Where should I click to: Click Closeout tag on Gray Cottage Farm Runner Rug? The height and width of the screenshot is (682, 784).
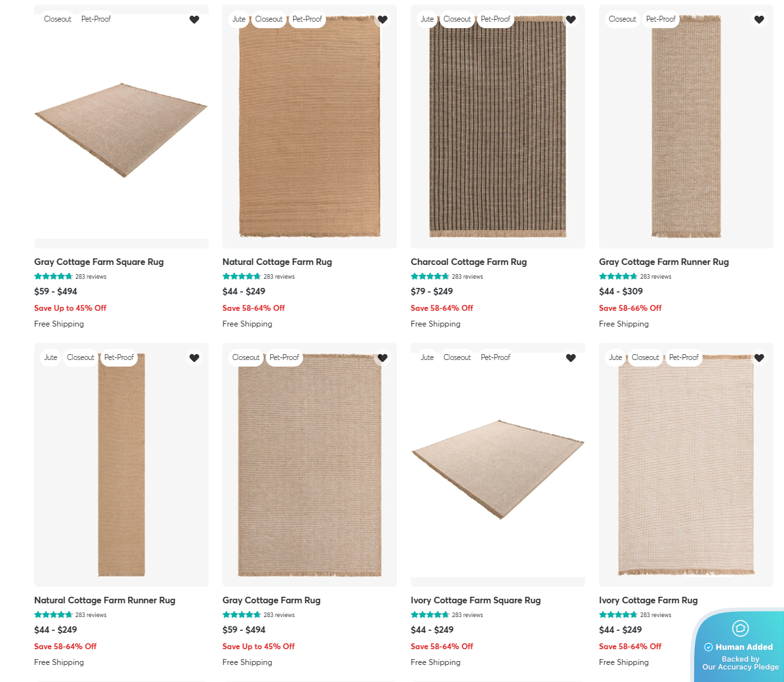tap(622, 19)
